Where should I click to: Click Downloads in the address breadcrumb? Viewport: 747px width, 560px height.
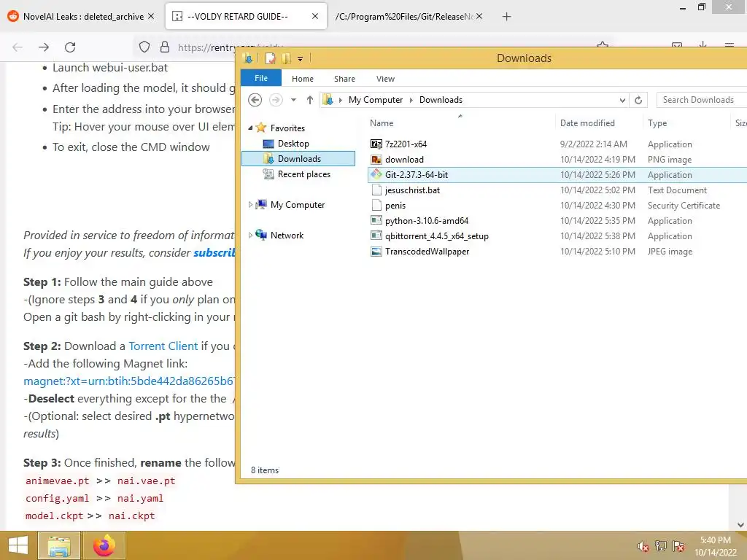(x=441, y=100)
